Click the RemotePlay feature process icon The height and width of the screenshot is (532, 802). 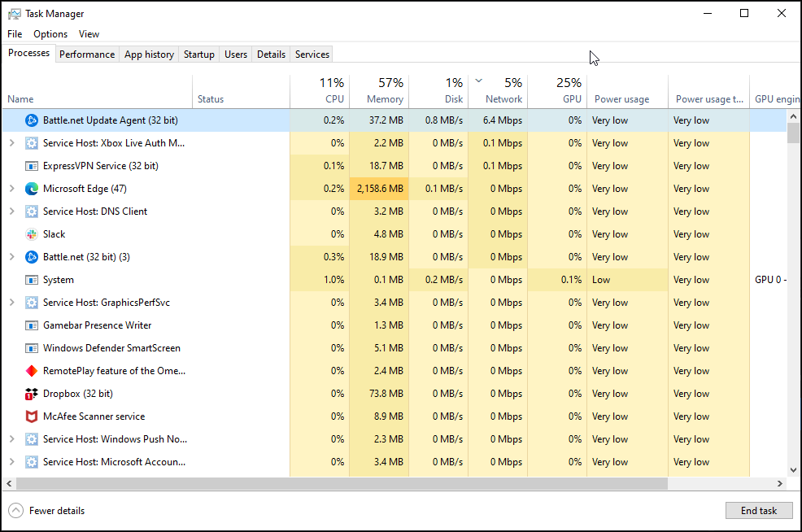[32, 371]
